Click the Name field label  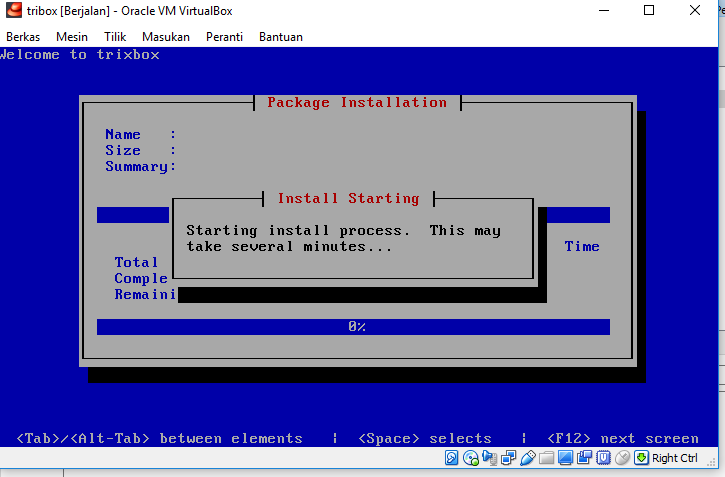(x=123, y=135)
